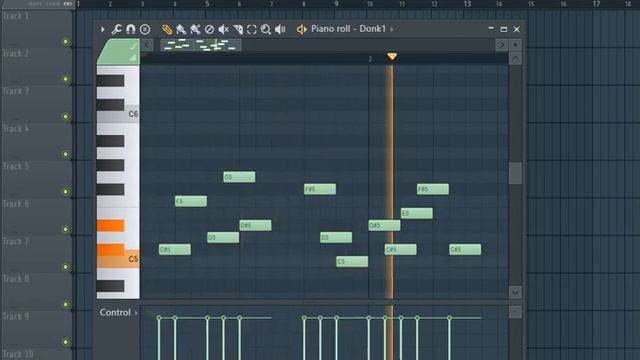The image size is (640, 360).
Task: Select the Delete tool
Action: [209, 29]
